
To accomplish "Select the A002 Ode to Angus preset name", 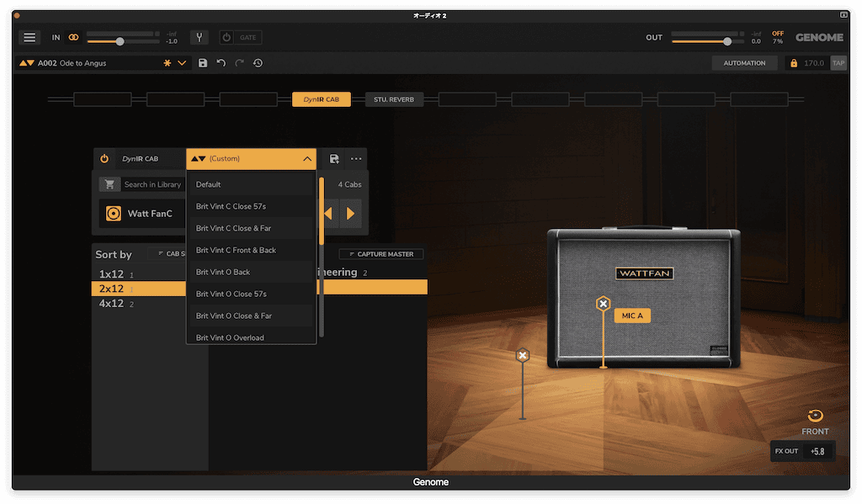I will 72,63.
